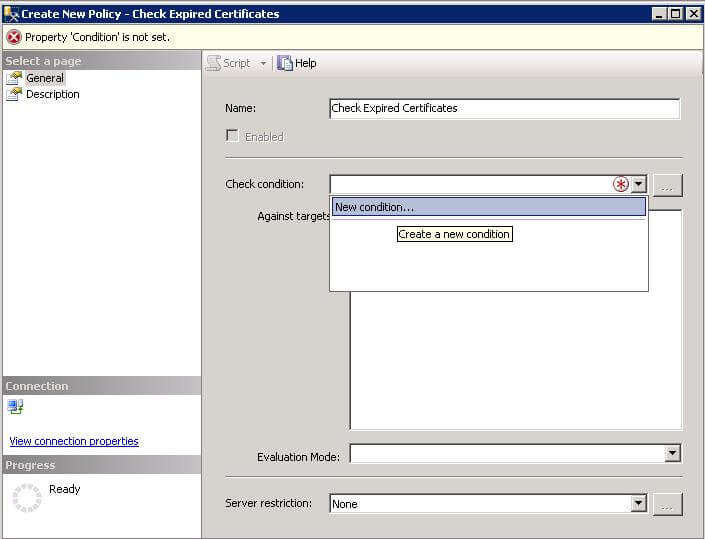
Task: Toggle the Enabled checkbox
Action: click(x=232, y=136)
